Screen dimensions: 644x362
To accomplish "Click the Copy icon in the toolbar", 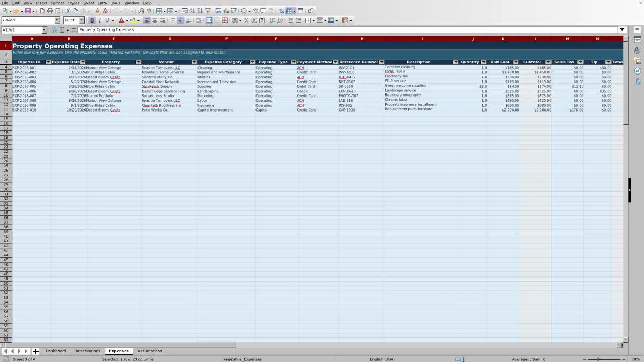I will pos(76,11).
